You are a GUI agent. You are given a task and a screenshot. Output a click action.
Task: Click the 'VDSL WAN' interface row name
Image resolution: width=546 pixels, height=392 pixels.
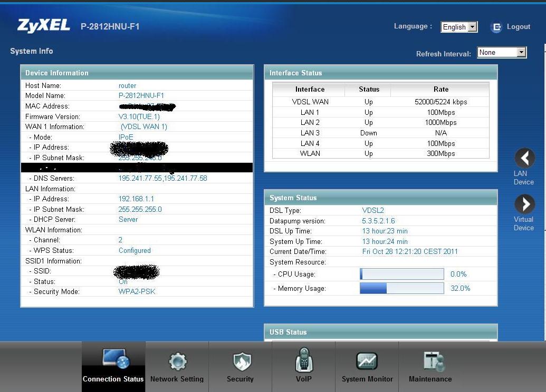310,102
